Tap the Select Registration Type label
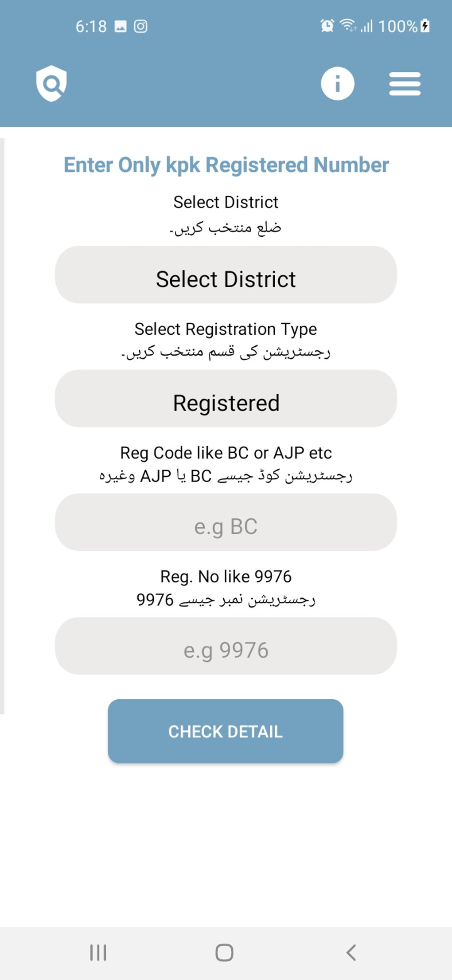The width and height of the screenshot is (452, 980). tap(226, 329)
